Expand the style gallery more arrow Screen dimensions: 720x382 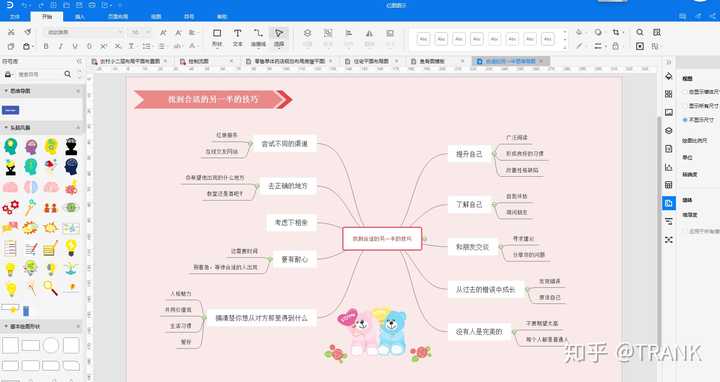point(565,47)
